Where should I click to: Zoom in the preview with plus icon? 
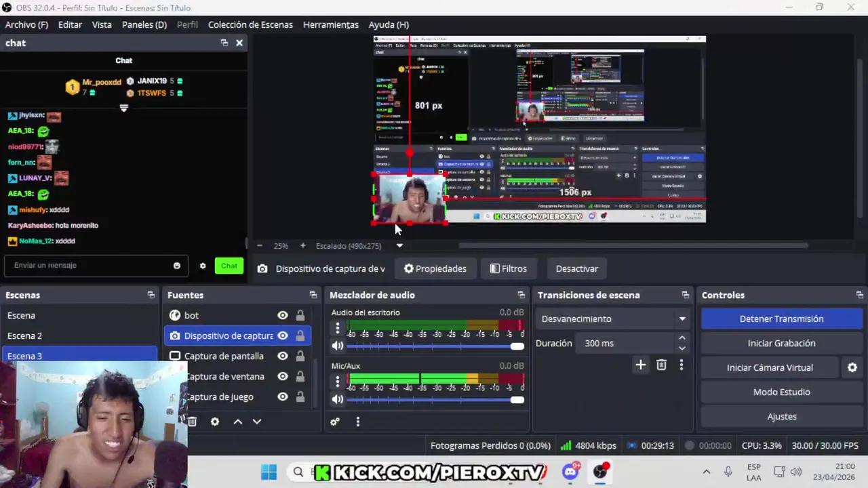pyautogui.click(x=302, y=246)
